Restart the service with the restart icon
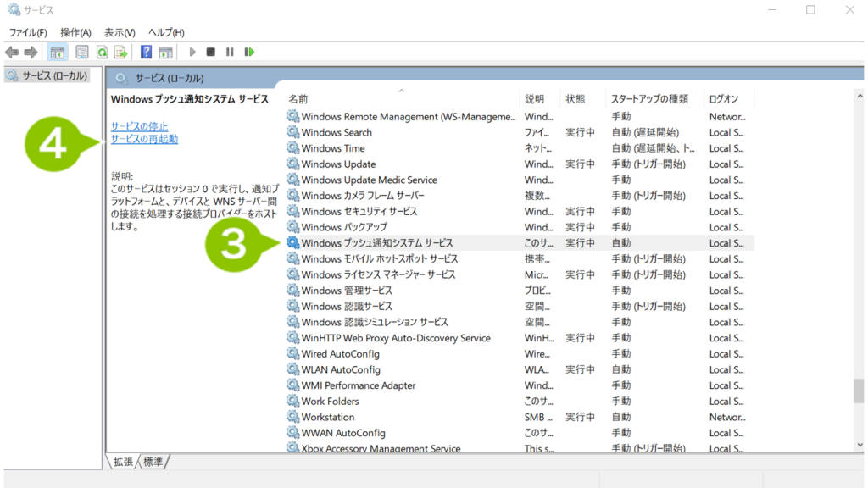The height and width of the screenshot is (488, 868). point(250,52)
